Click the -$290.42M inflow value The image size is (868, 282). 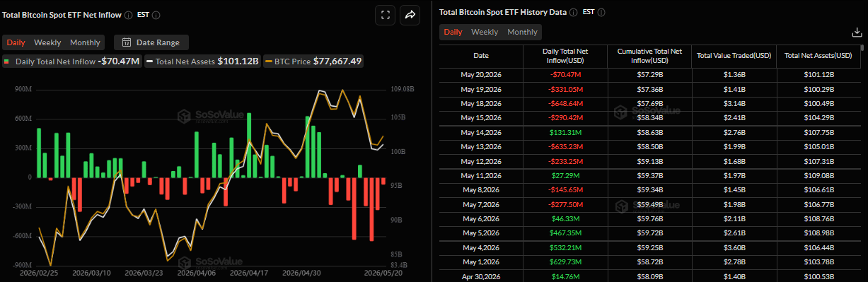565,117
